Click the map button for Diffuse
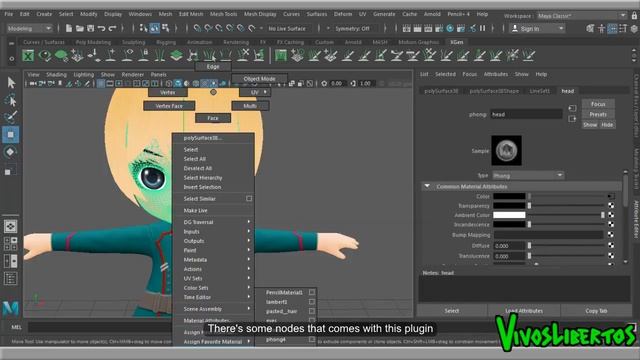The image size is (640, 360). click(x=611, y=245)
